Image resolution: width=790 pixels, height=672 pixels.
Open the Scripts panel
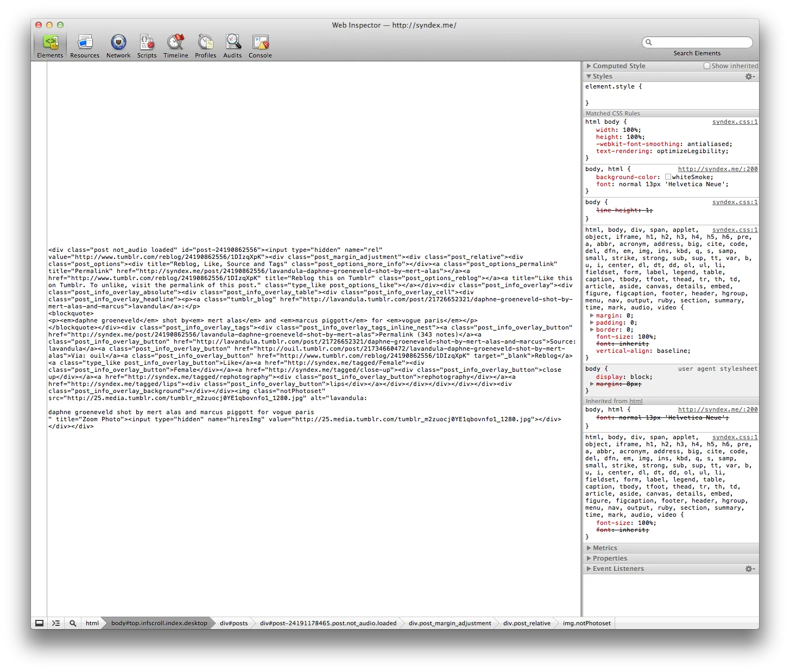pos(147,46)
